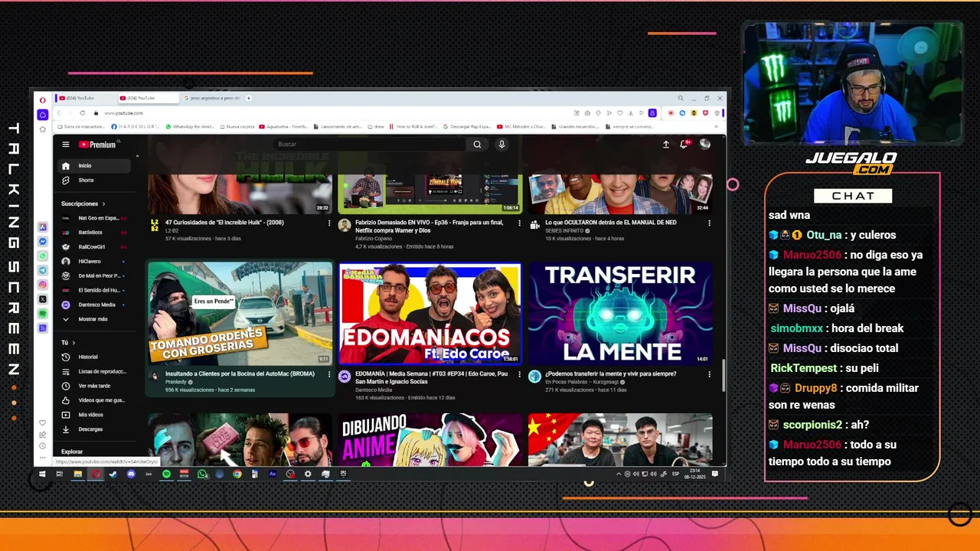This screenshot has height=551, width=980.
Task: Expand Mostrar más under subscriptions
Action: 95,319
